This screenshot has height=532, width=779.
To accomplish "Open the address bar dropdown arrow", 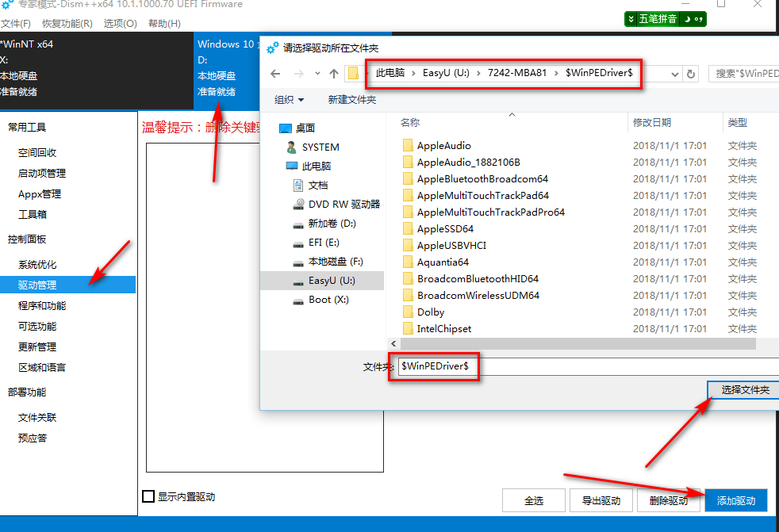I will pos(674,73).
